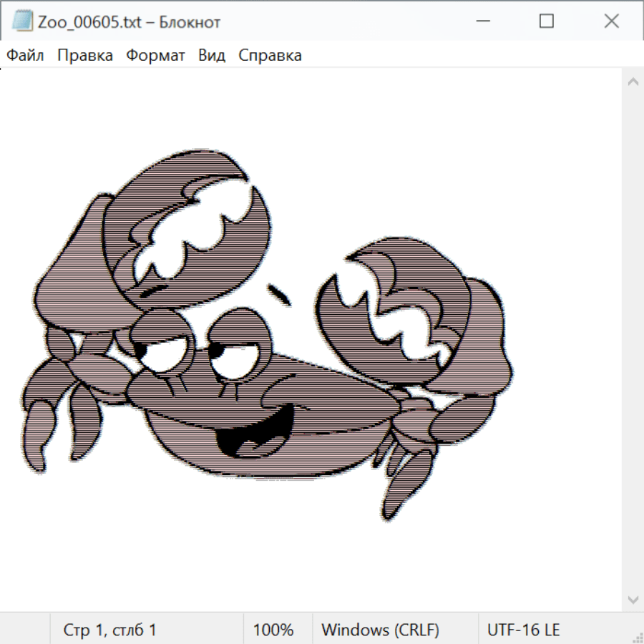Open the Файл menu
This screenshot has width=644, height=644.
click(26, 56)
